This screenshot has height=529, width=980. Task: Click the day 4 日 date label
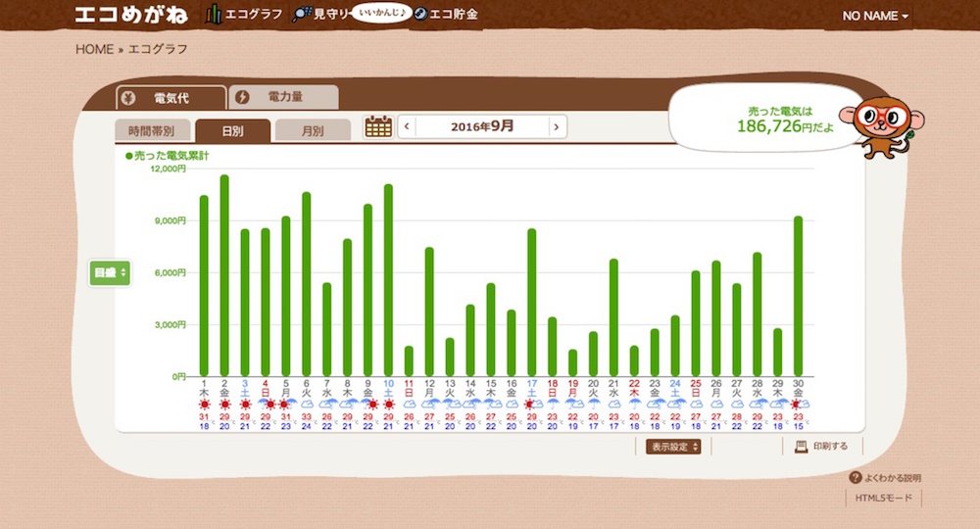coord(265,388)
